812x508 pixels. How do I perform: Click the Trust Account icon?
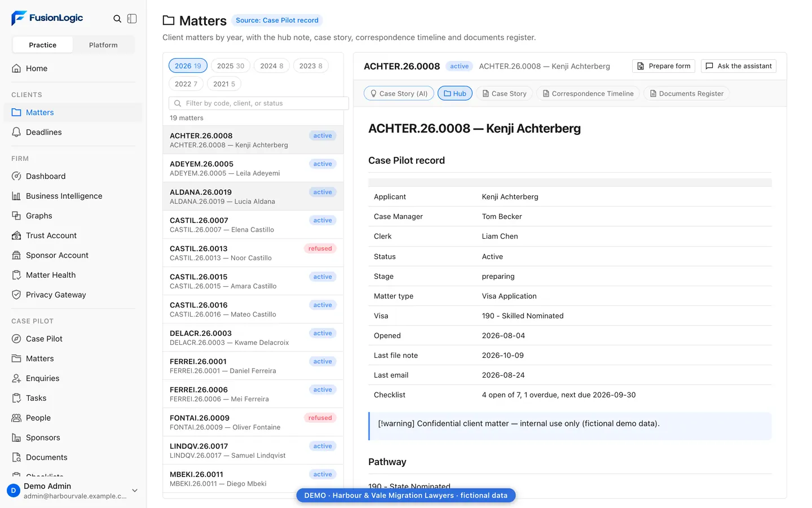click(x=16, y=235)
